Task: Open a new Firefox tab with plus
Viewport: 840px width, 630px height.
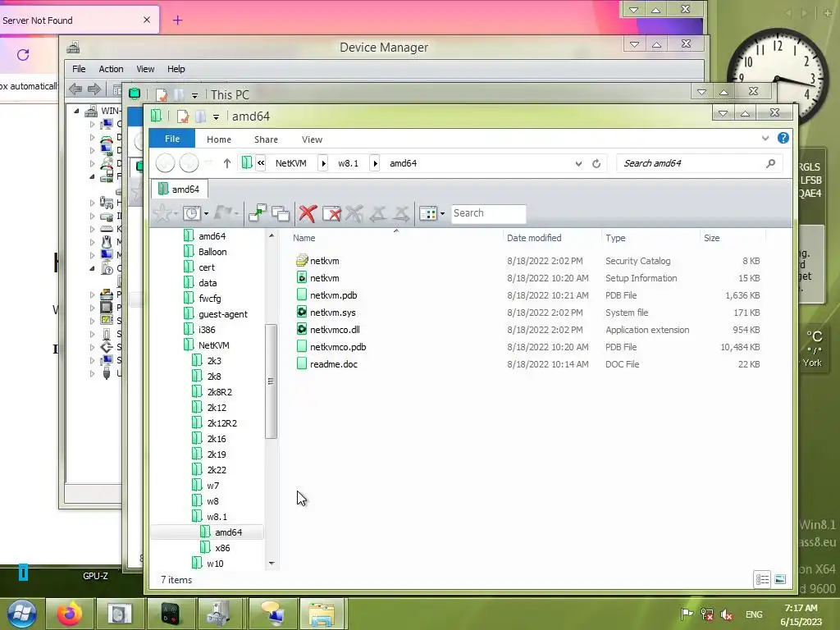Action: coord(178,21)
